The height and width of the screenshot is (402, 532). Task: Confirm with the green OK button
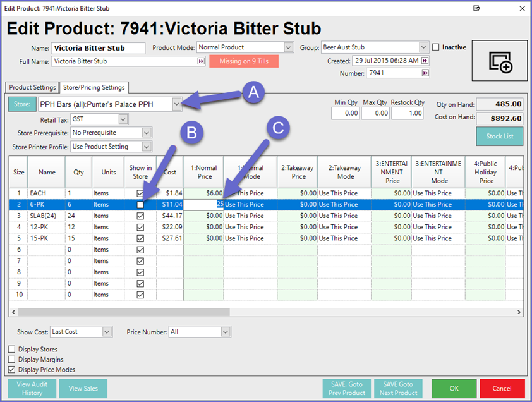(454, 389)
